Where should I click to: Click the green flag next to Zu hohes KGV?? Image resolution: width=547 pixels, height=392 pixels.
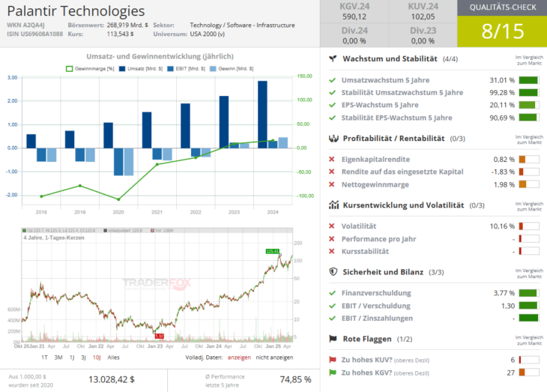(x=333, y=373)
